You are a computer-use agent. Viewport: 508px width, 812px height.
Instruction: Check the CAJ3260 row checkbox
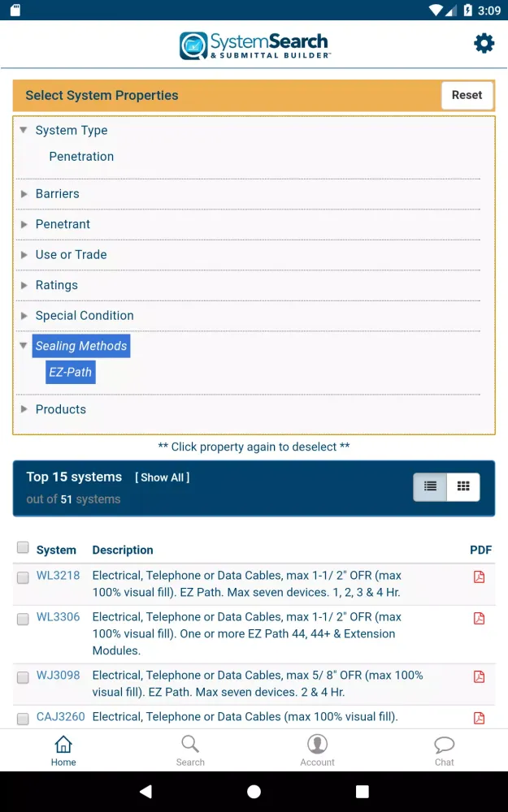(x=23, y=719)
